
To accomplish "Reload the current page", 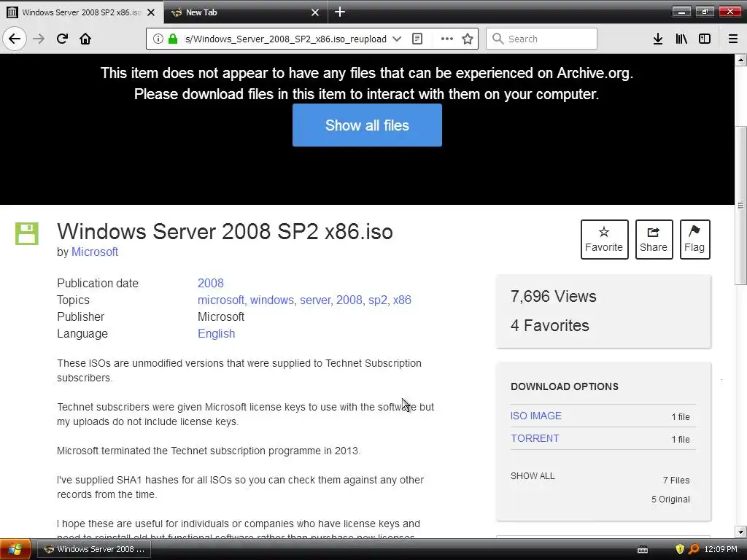I will coord(62,39).
